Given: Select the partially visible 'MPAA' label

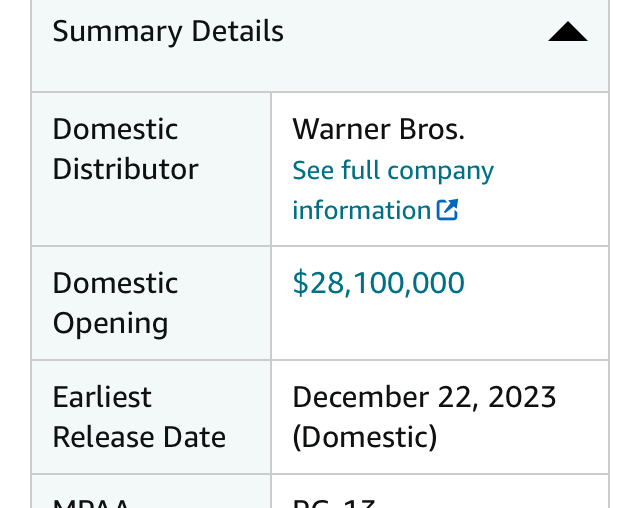Looking at the screenshot, I should pos(91,504).
